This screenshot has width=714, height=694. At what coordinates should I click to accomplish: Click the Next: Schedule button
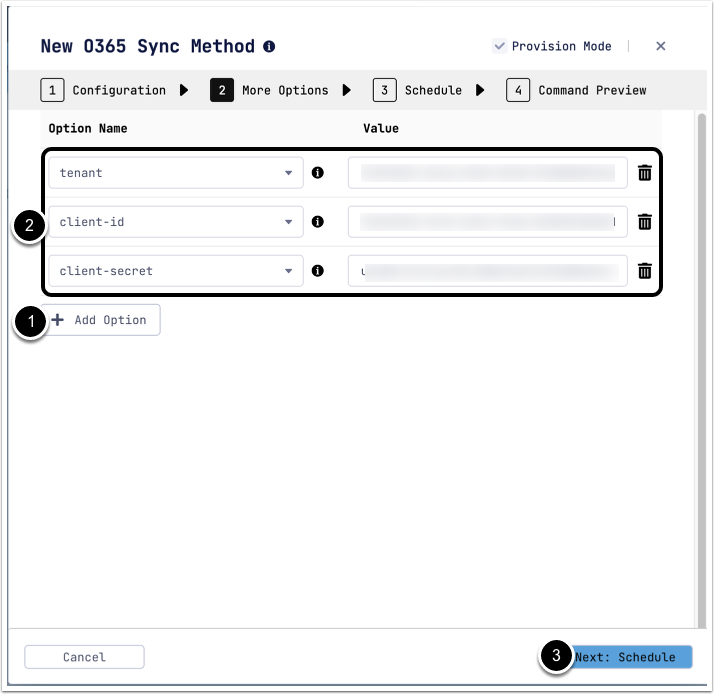[630, 657]
